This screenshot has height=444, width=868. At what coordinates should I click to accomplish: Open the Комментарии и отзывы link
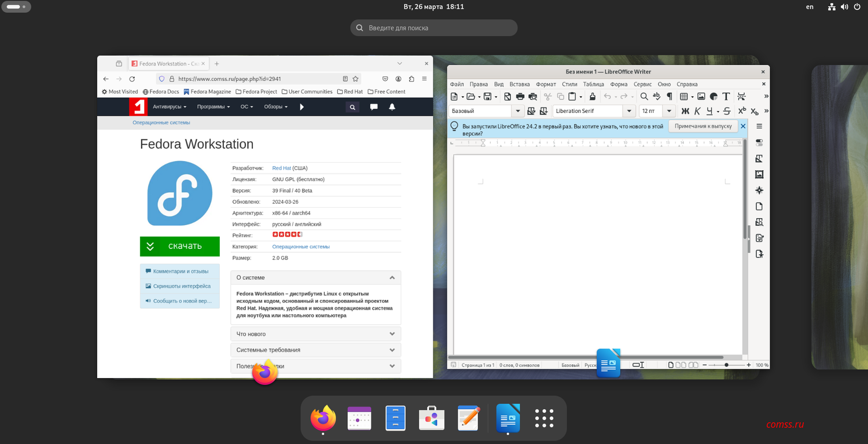[x=180, y=271]
